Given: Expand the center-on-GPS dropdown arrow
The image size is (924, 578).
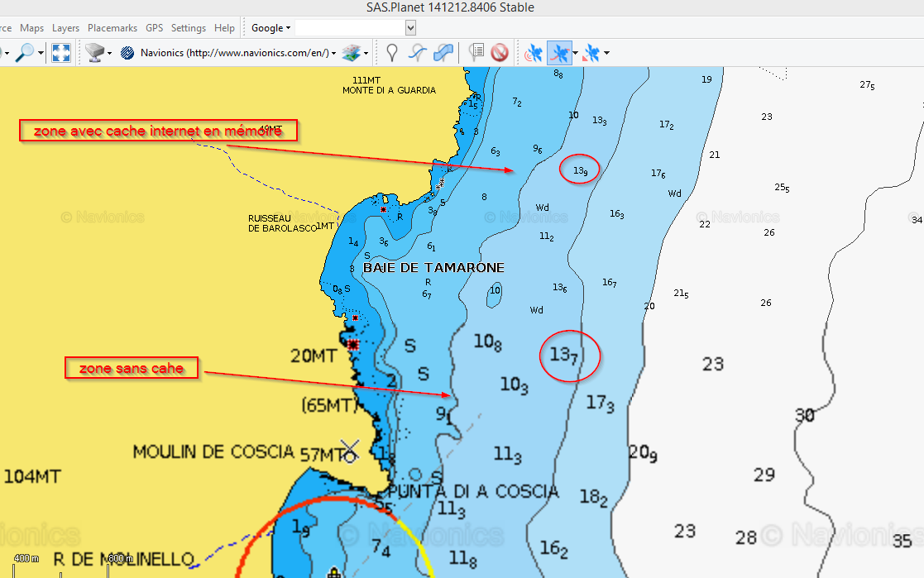Looking at the screenshot, I should coord(606,53).
